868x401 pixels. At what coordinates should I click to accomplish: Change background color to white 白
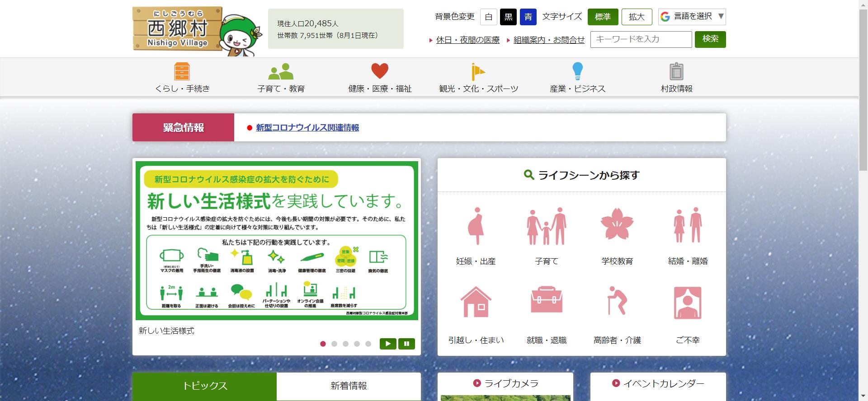coord(489,17)
